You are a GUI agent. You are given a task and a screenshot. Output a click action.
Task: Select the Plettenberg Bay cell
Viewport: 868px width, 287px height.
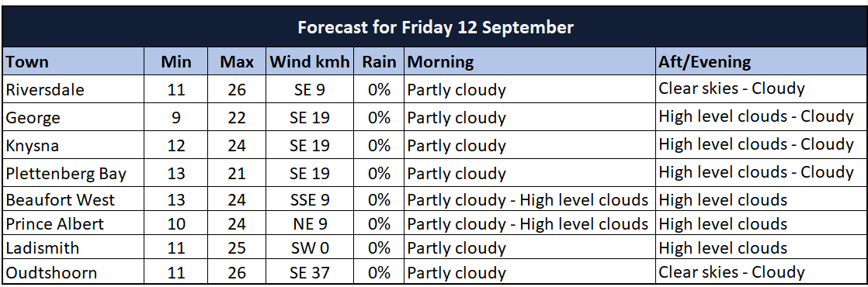point(72,174)
